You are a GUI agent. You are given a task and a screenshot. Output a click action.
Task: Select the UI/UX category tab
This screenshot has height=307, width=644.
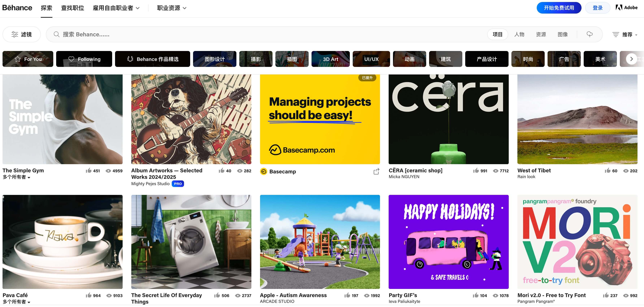pos(371,59)
